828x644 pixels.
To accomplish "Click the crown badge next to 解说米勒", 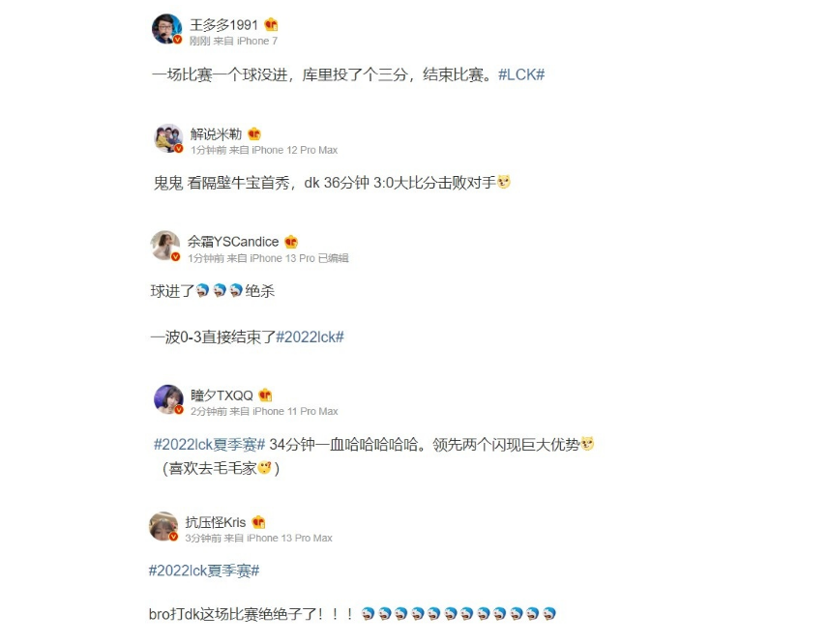I will [254, 133].
